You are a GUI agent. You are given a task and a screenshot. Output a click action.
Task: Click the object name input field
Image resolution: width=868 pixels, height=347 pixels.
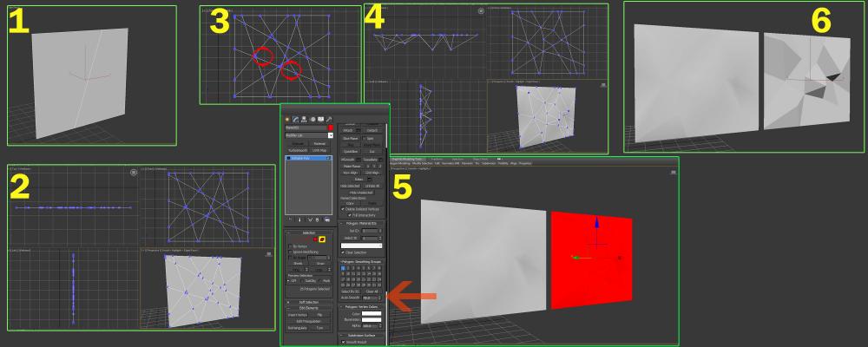point(306,128)
